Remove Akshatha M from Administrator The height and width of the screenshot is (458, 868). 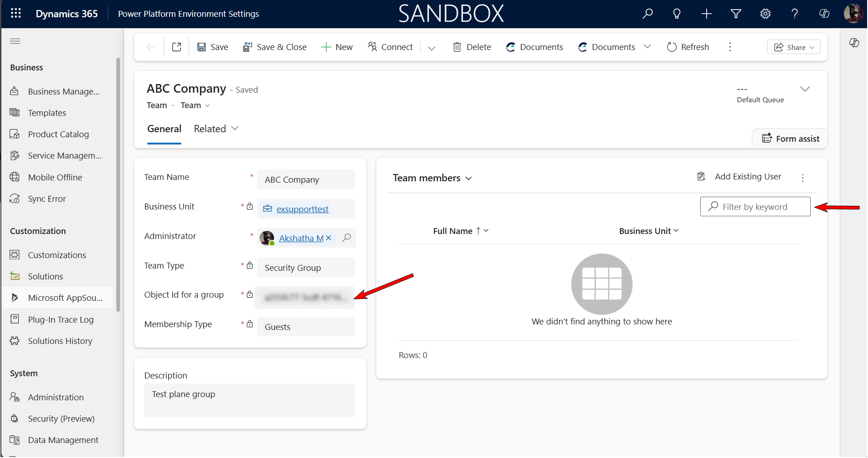click(x=329, y=238)
